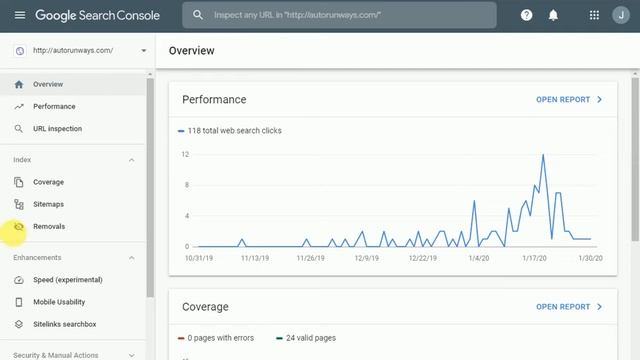
Task: Click the search magnifier icon
Action: coord(198,15)
